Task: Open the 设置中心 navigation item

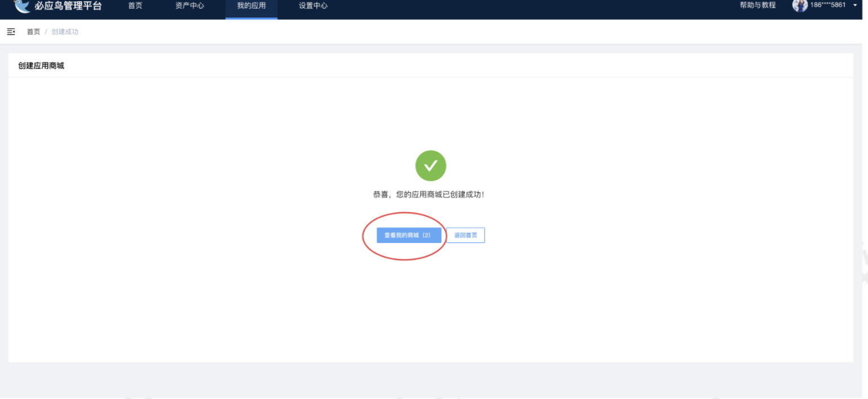Action: tap(313, 6)
